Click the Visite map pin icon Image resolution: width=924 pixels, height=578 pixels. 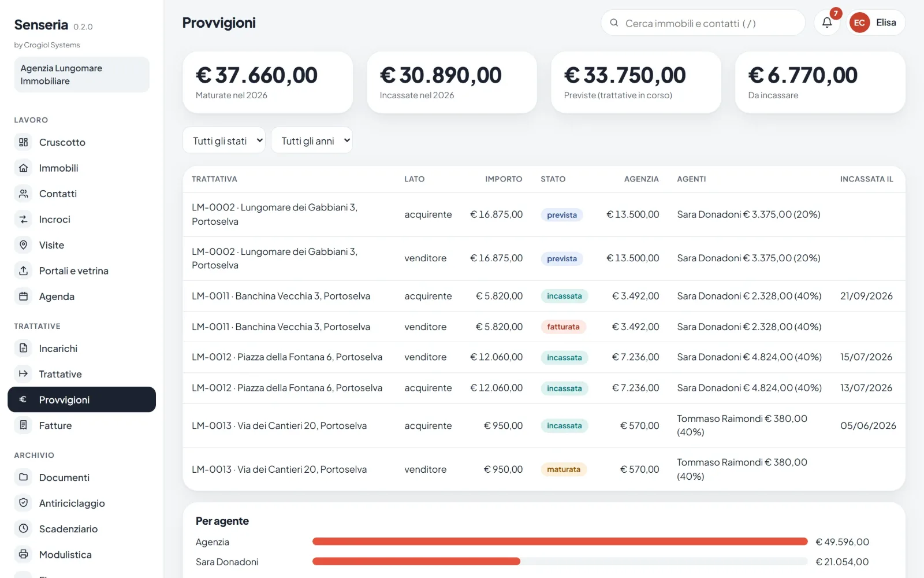(x=23, y=245)
